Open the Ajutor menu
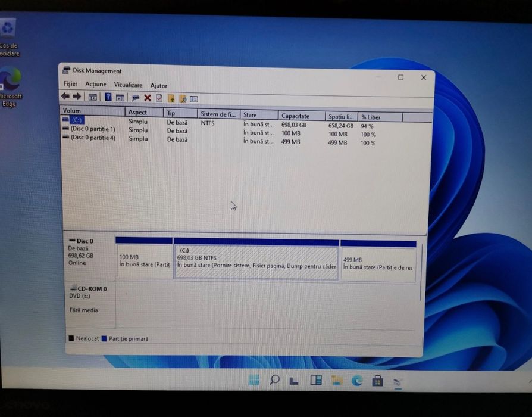The width and height of the screenshot is (532, 417). point(159,86)
